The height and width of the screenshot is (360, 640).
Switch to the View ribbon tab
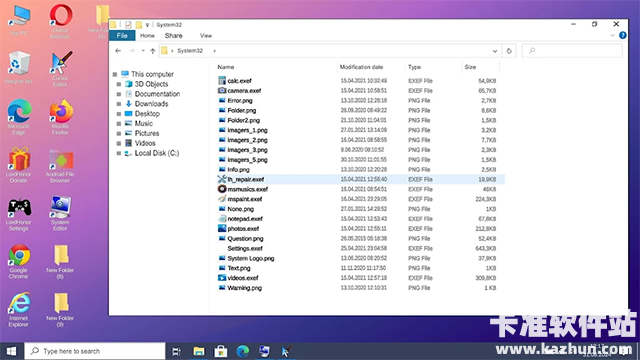[206, 36]
